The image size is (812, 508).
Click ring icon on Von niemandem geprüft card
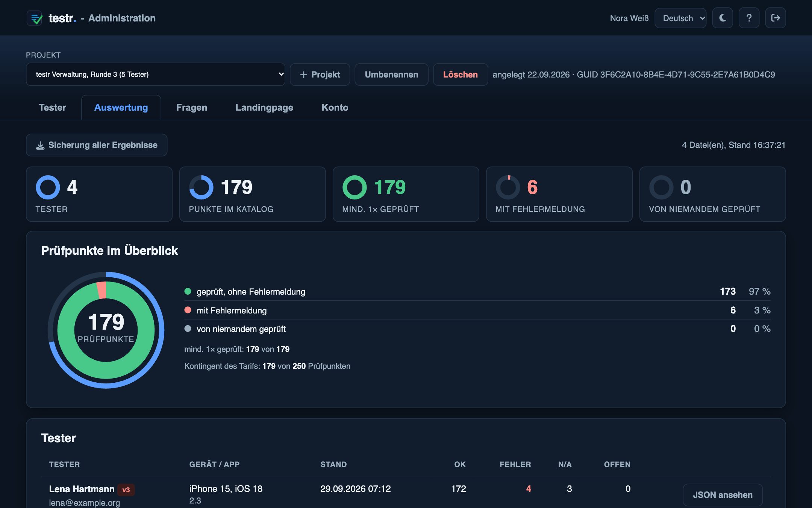point(661,187)
